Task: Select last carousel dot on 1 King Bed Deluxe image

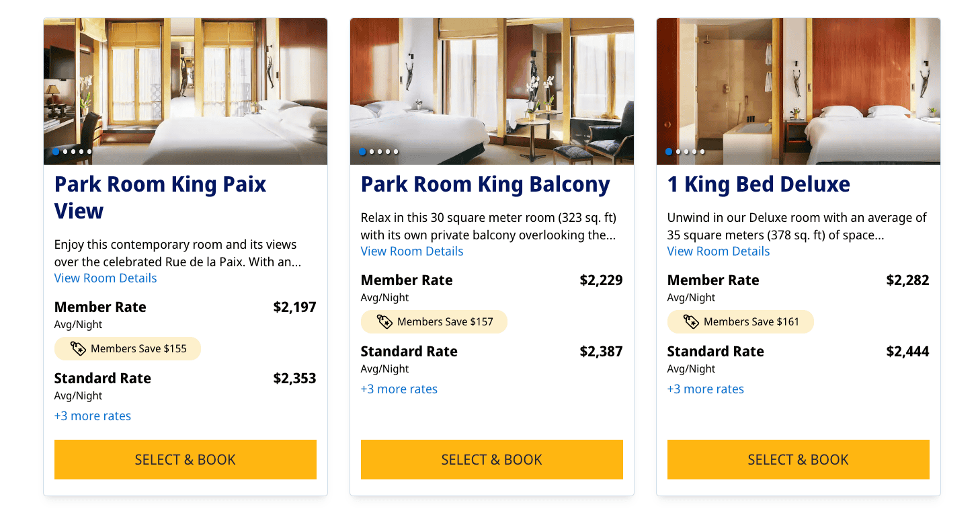Action: pyautogui.click(x=703, y=151)
